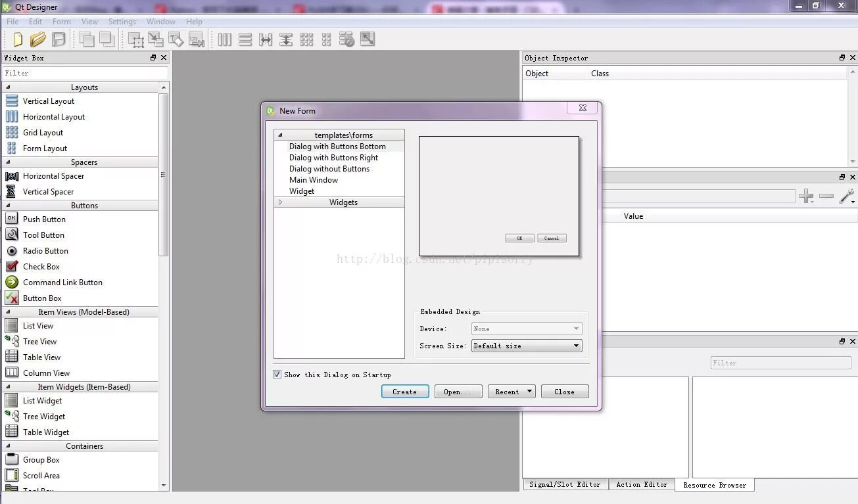Screen dimensions: 858x504
Task: Click the Lay Out Horizontally toolbar icon
Action: (225, 39)
